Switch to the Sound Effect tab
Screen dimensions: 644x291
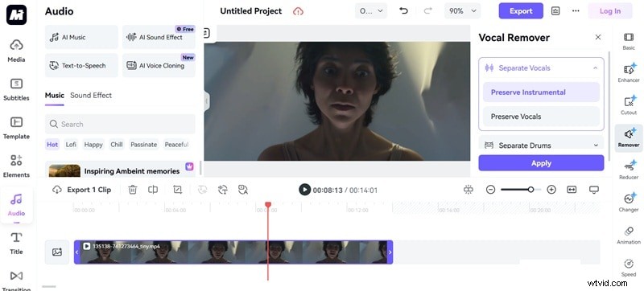point(91,95)
